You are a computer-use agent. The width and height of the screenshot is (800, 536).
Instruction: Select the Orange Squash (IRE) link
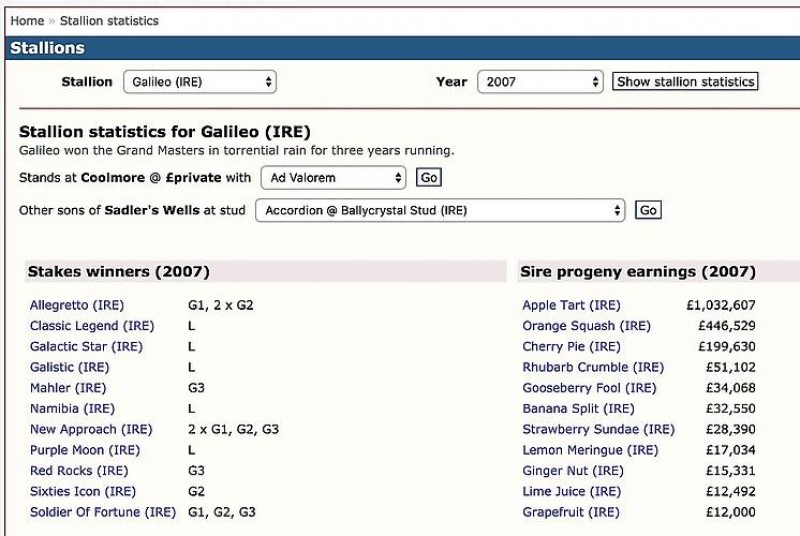click(x=586, y=326)
